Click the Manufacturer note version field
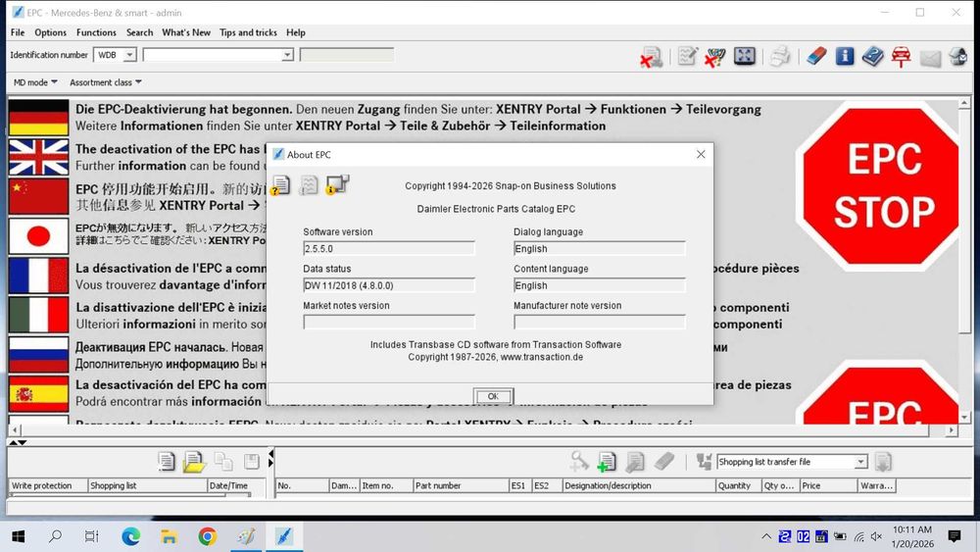This screenshot has height=552, width=980. tap(600, 322)
